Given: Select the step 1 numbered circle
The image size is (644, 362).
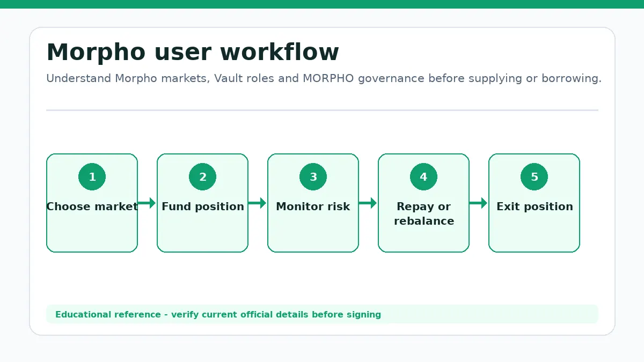Looking at the screenshot, I should pos(92,177).
